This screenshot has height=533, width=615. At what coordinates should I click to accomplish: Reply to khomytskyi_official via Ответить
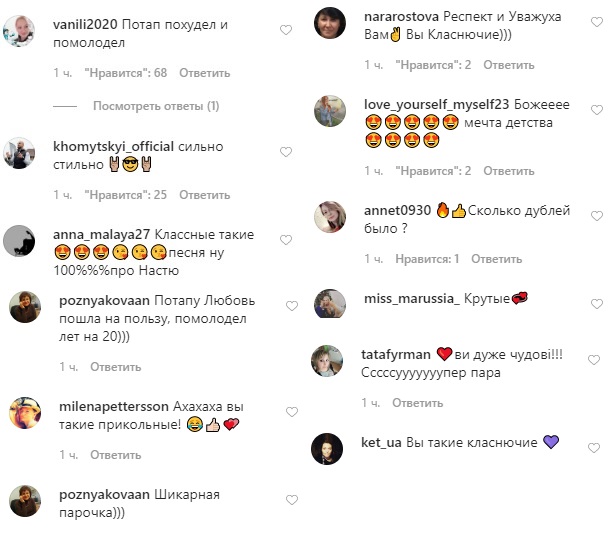205,195
